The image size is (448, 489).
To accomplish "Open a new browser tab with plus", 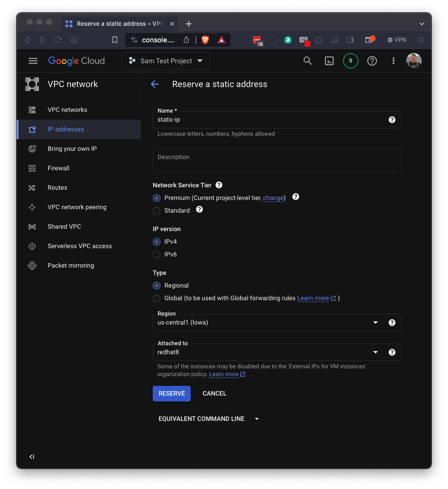I will [x=189, y=24].
